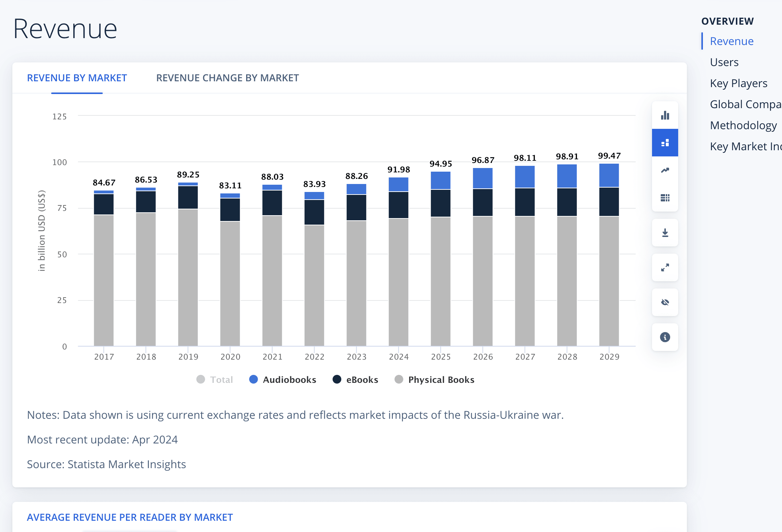Switch to the table view icon
This screenshot has height=532, width=782.
click(665, 198)
